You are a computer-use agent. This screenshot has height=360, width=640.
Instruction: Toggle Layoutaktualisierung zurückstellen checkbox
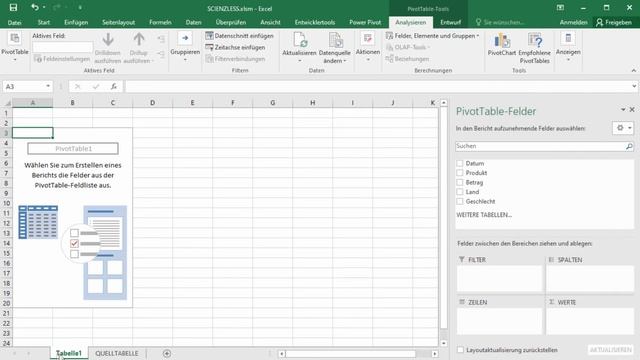click(x=460, y=350)
